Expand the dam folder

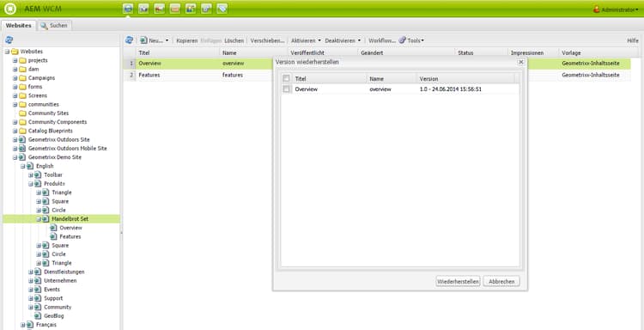pos(15,70)
